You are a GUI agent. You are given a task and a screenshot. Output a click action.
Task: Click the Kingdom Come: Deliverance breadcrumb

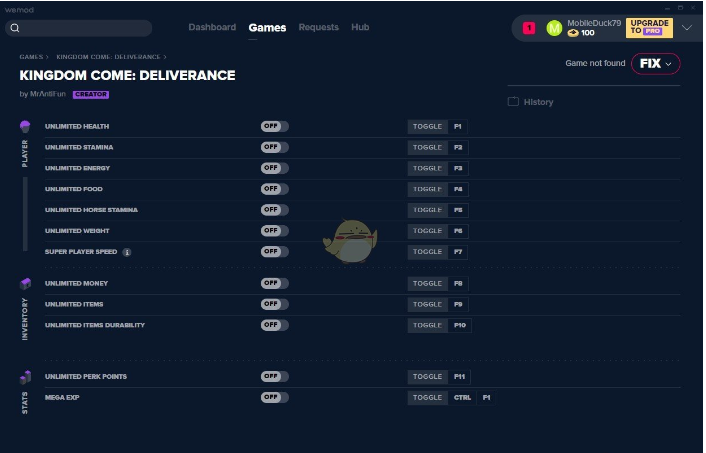tap(108, 57)
